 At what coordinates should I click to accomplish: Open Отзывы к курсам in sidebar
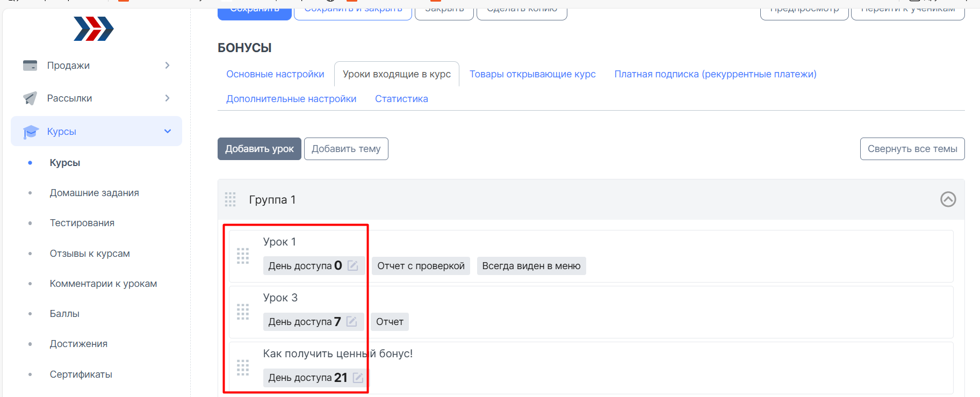coord(90,254)
